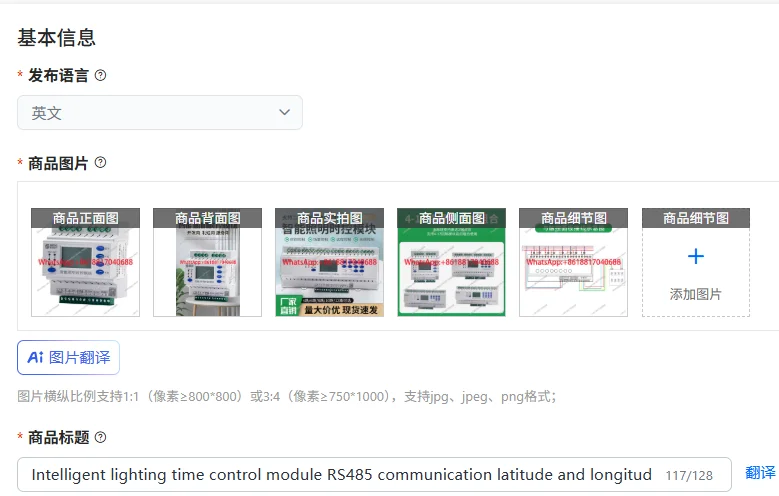The height and width of the screenshot is (496, 779).
Task: Click the 翻译 link next to title
Action: 760,473
